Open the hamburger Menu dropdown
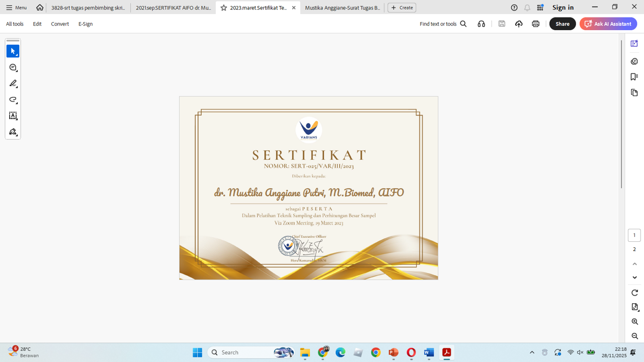644x362 pixels. point(16,8)
